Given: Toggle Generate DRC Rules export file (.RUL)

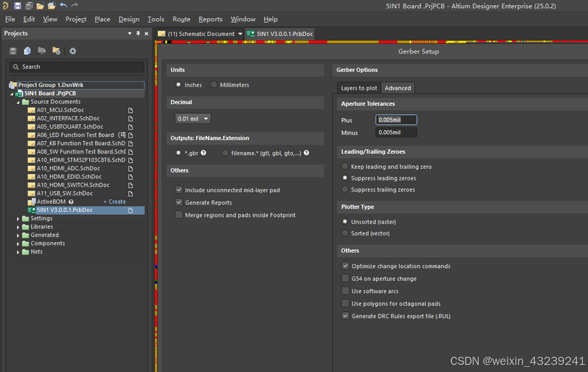Looking at the screenshot, I should pos(345,316).
